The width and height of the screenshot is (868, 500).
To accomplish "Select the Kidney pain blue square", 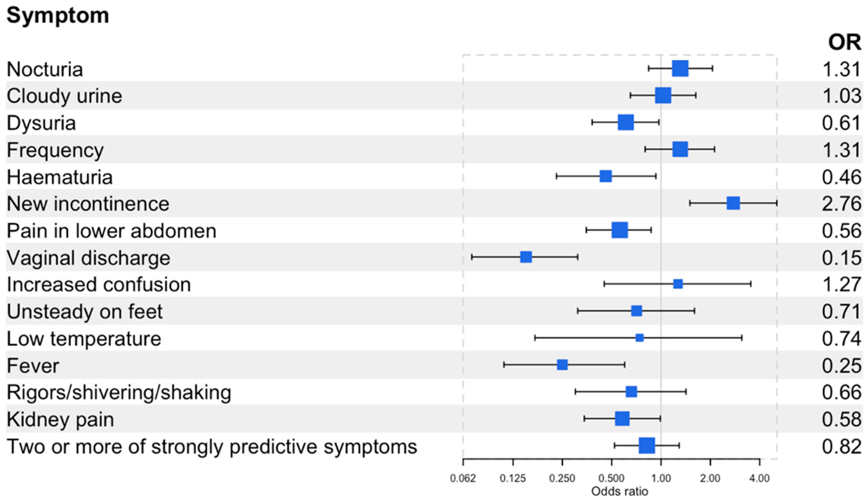I will (x=622, y=419).
